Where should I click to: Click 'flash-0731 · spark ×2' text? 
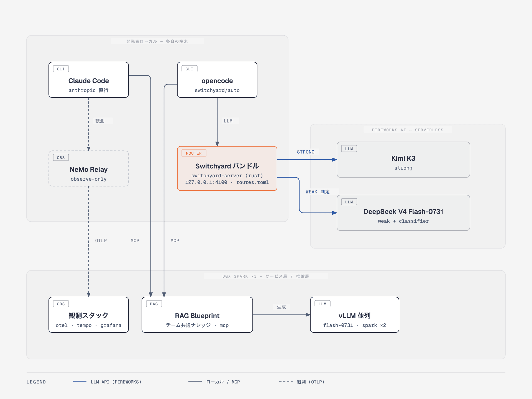[x=355, y=325]
